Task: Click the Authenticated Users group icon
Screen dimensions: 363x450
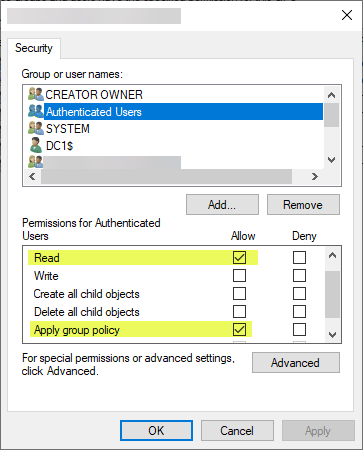Action: pos(36,111)
